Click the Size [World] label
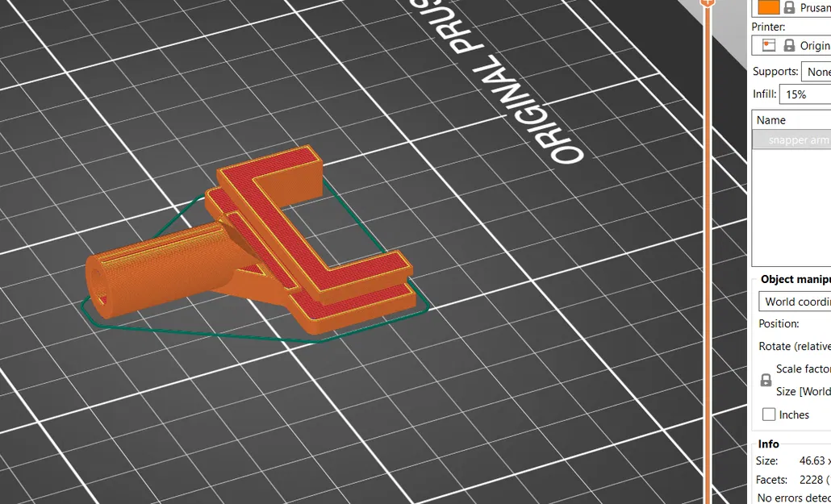Image resolution: width=831 pixels, height=504 pixels. 803,391
